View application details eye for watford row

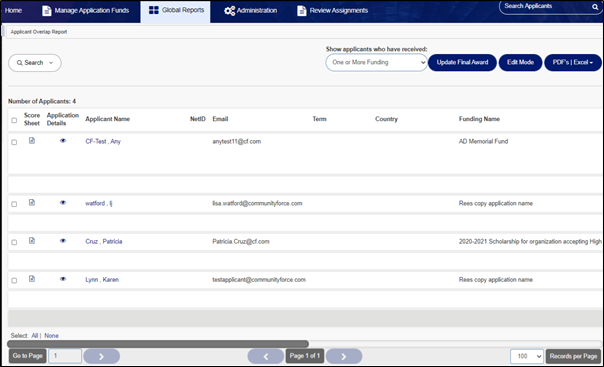[x=63, y=203]
